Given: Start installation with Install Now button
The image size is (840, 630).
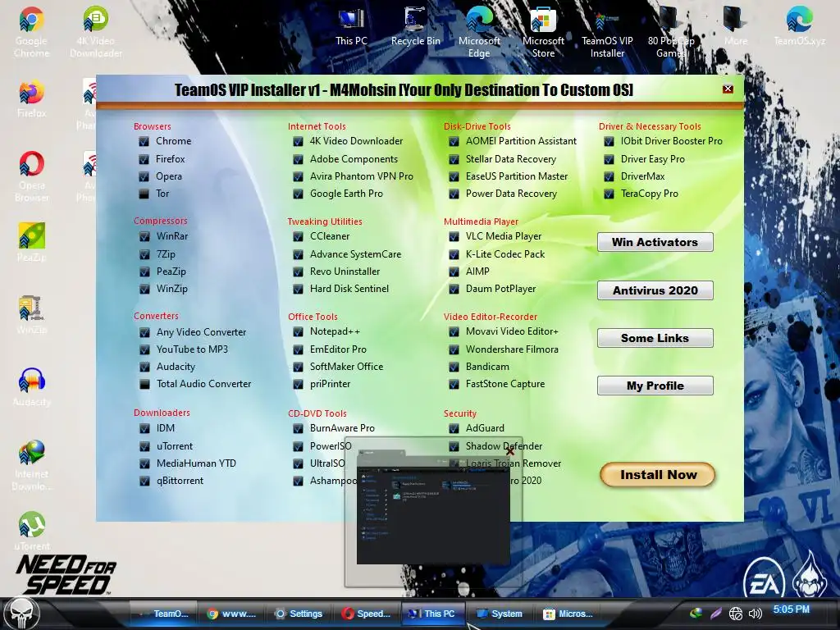Looking at the screenshot, I should click(658, 475).
